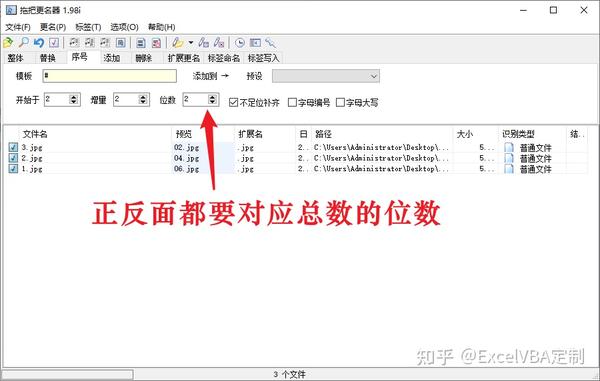Open the 选项(O) menu

point(124,27)
